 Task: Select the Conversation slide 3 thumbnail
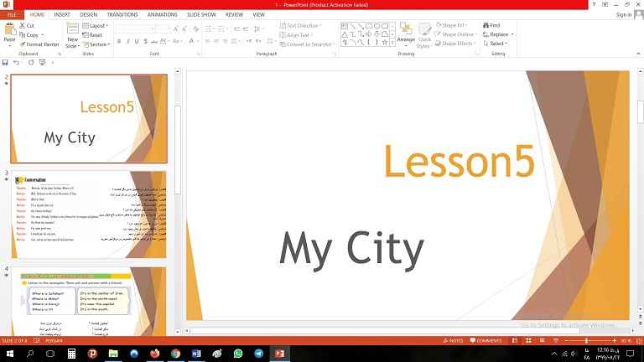tap(88, 215)
